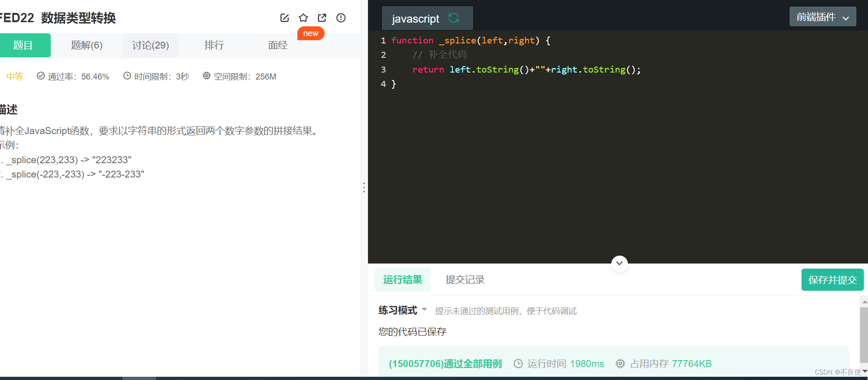Screen dimensions: 868x380
Task: Click the 运行时间 1980ms text
Action: (566, 364)
